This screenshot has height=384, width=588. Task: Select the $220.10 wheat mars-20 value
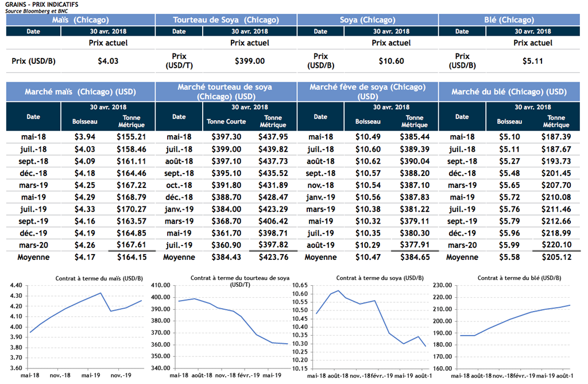pos(556,245)
